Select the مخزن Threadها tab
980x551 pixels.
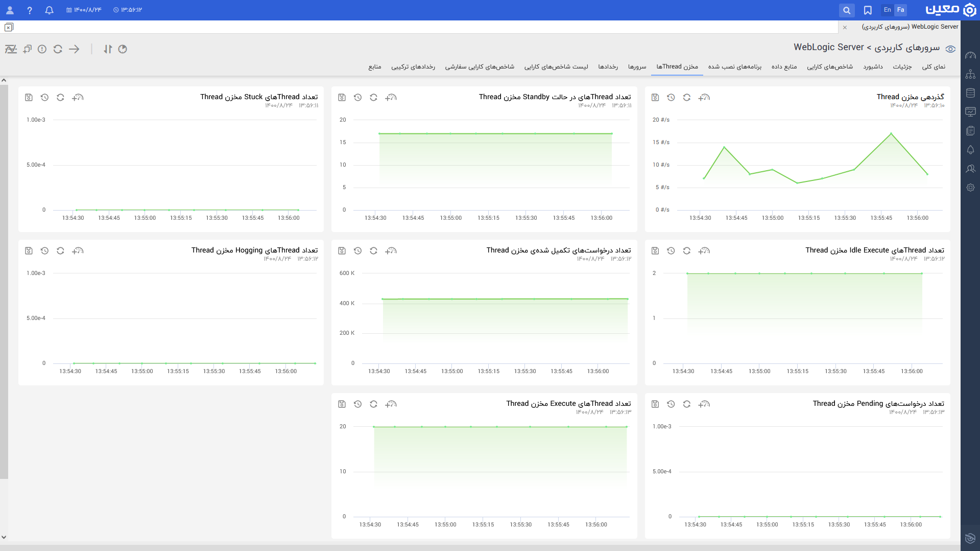tap(677, 67)
